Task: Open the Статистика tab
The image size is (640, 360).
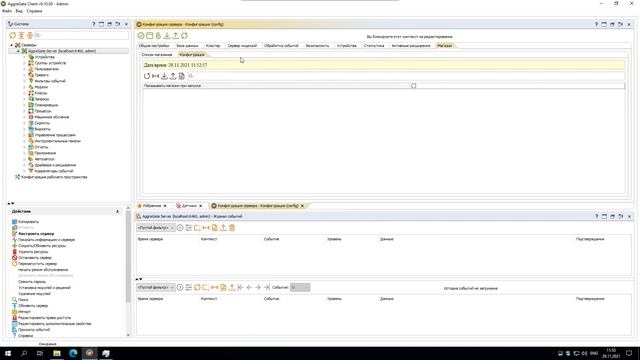Action: 374,46
